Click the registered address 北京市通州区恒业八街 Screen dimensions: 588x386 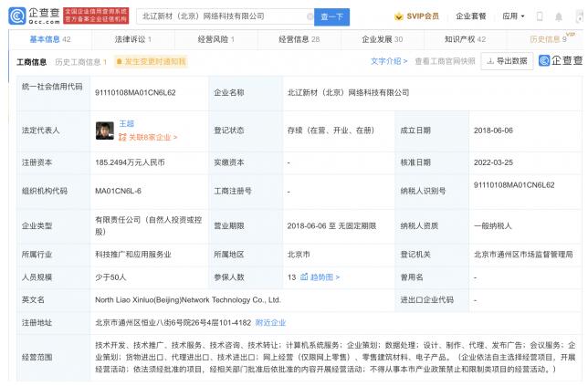[x=173, y=323]
